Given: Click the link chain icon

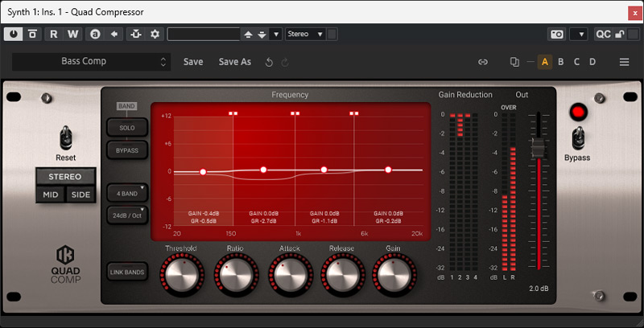Looking at the screenshot, I should [483, 62].
